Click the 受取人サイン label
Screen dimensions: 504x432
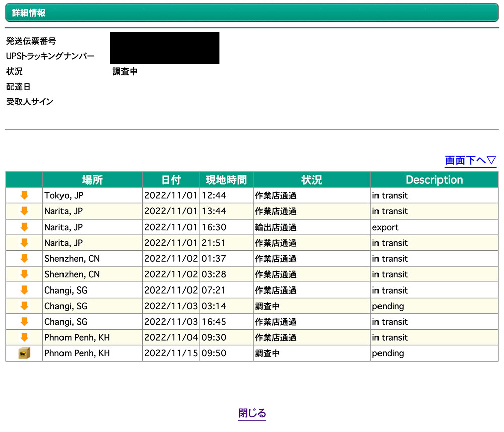[x=30, y=102]
